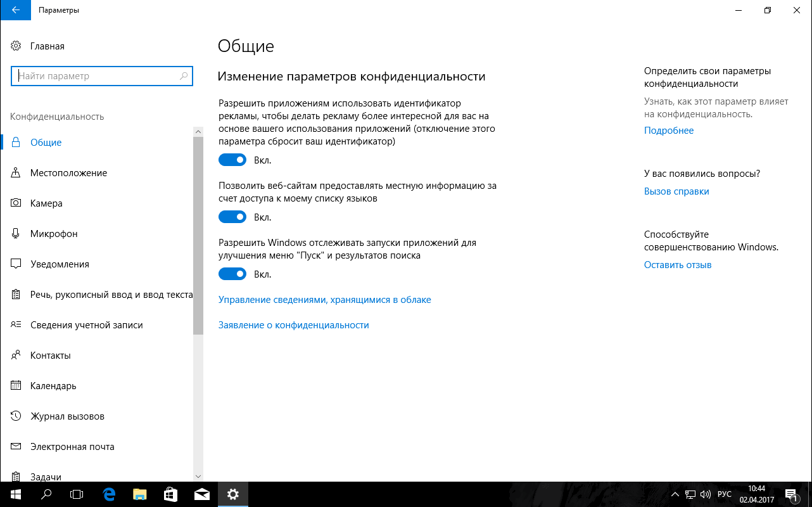This screenshot has width=812, height=507.
Task: Click the Вызов справки link
Action: coord(676,191)
